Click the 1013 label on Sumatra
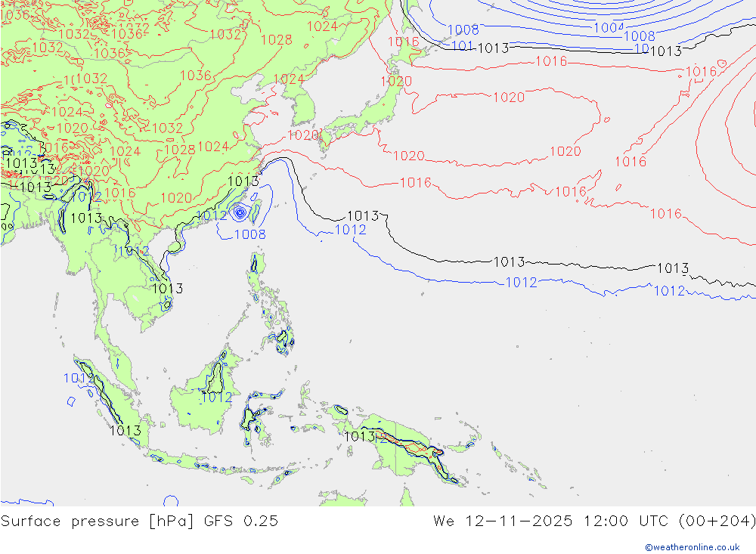This screenshot has height=554, width=756. 125,431
